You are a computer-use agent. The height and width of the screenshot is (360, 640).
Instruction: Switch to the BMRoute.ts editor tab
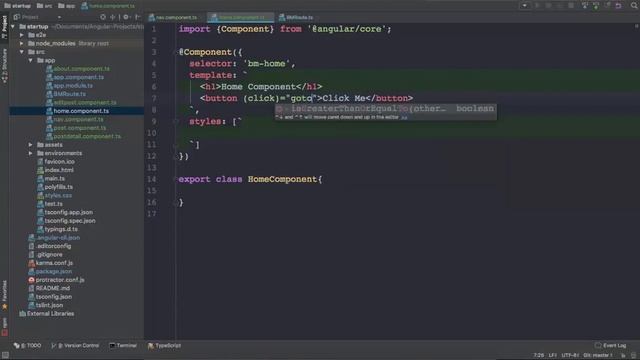pyautogui.click(x=296, y=18)
